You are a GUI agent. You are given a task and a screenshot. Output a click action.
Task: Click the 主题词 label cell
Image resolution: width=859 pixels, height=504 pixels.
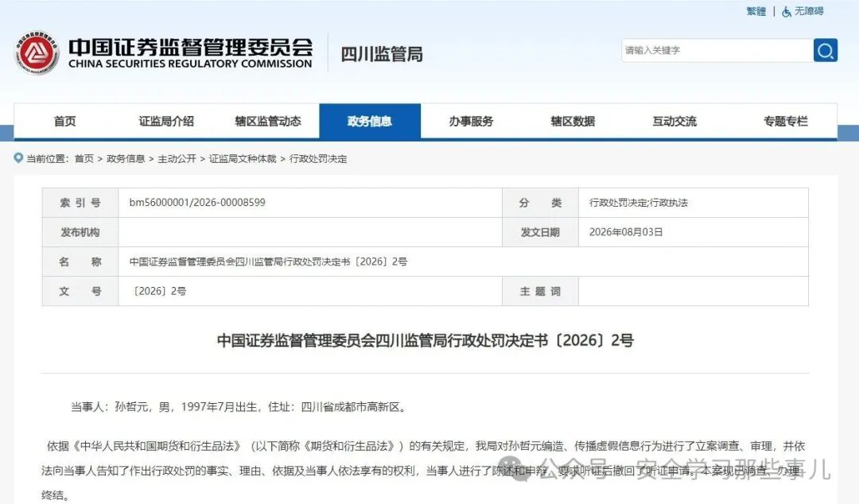point(540,292)
